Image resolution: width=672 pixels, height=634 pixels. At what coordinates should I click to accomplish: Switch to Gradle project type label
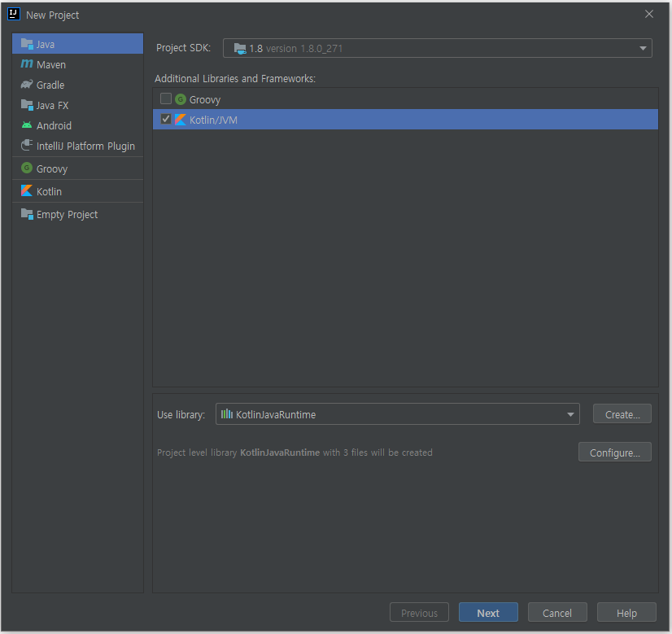tap(50, 85)
